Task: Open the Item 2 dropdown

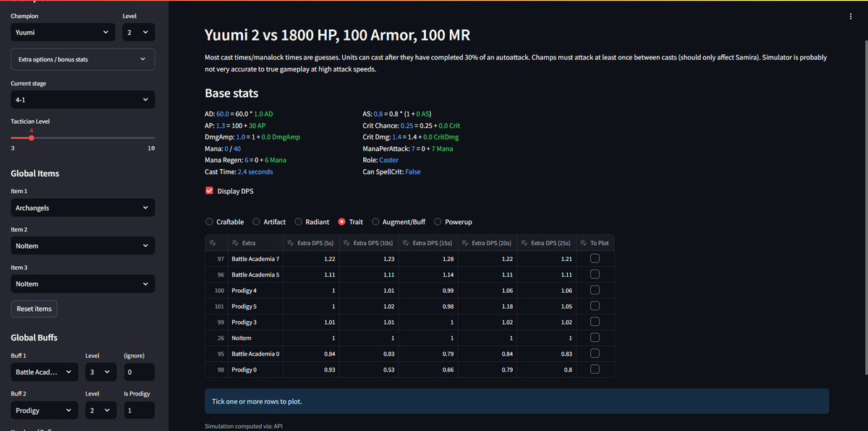Action: [x=82, y=246]
